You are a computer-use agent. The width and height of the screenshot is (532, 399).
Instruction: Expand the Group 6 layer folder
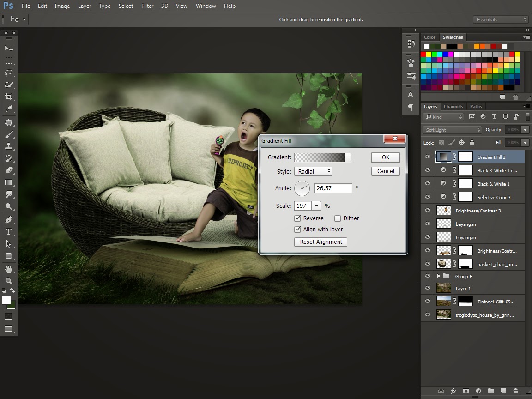(x=439, y=276)
